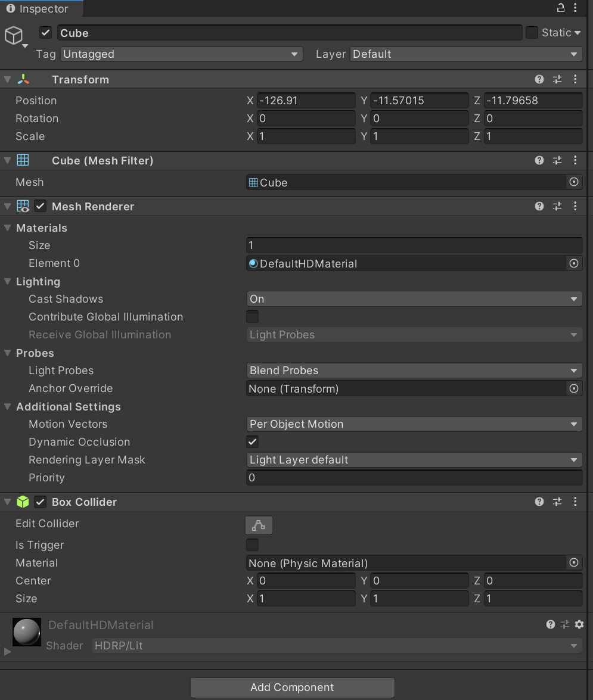This screenshot has width=593, height=700.
Task: Disable the Mesh Renderer component checkbox
Action: click(40, 206)
